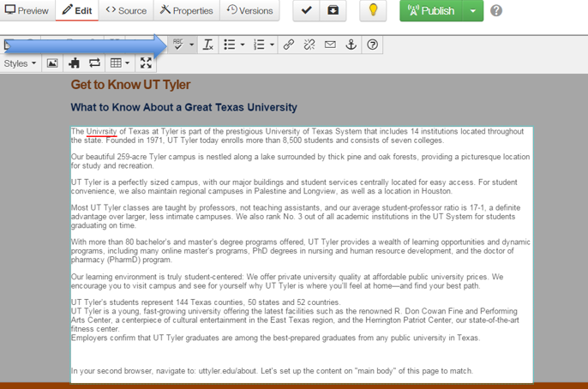This screenshot has width=588, height=389.
Task: Run page check with checkmark icon
Action: pos(306,10)
